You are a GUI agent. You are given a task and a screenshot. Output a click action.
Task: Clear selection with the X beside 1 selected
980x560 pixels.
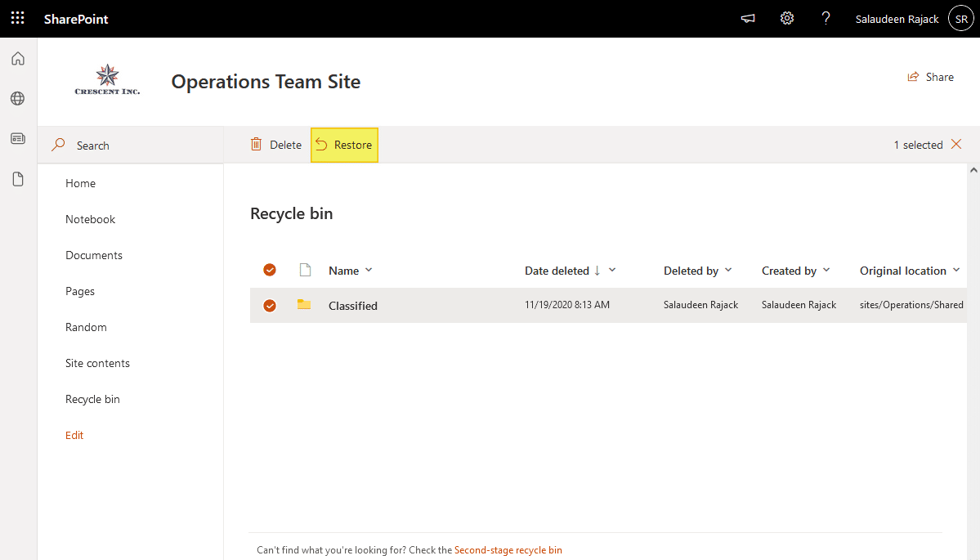(956, 144)
